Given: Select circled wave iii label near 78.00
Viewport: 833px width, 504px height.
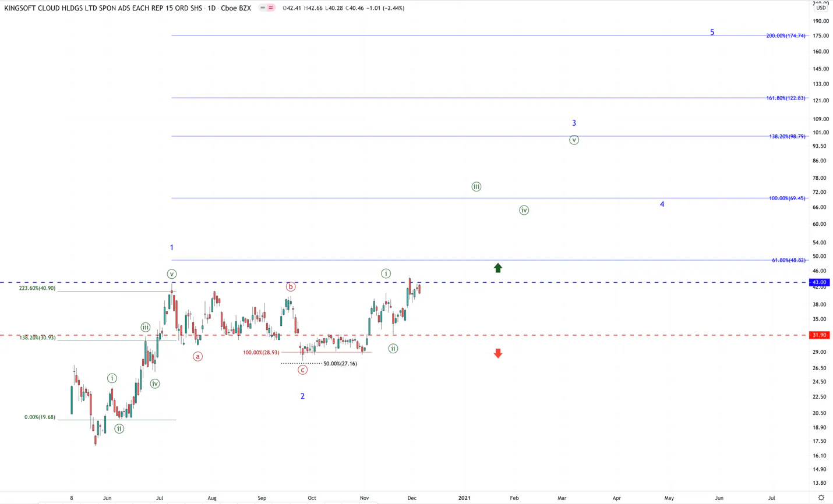Looking at the screenshot, I should [476, 187].
